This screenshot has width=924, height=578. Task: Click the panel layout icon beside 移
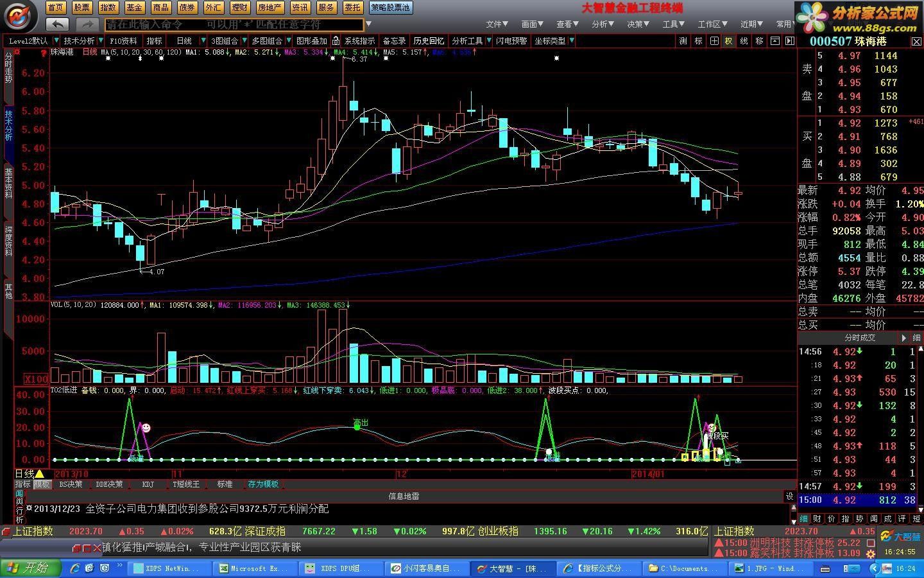(774, 40)
